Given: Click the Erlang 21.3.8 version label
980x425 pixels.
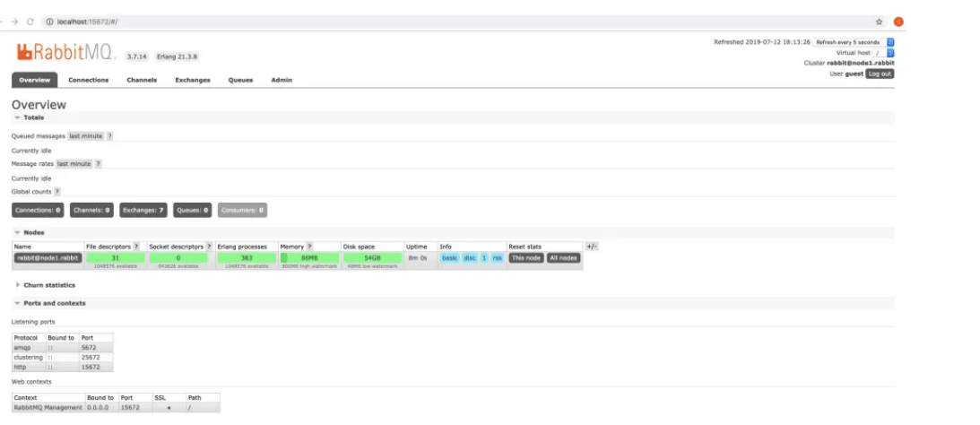Looking at the screenshot, I should click(x=177, y=56).
